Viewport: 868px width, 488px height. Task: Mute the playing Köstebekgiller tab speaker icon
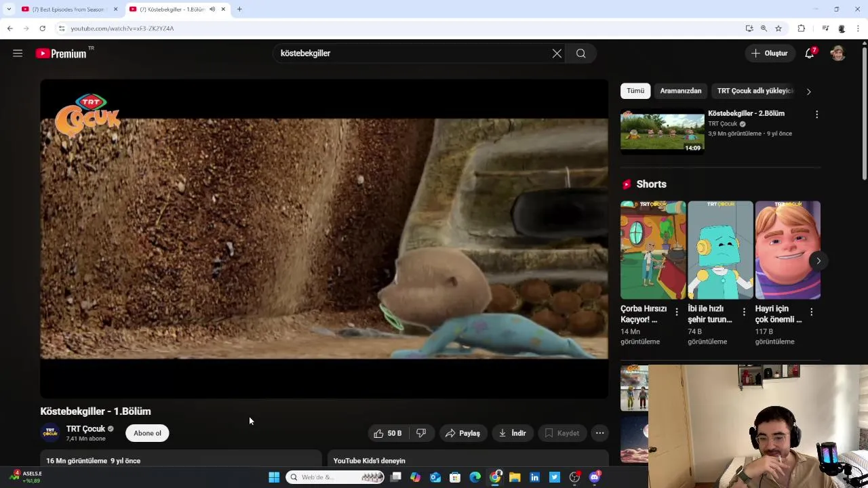tap(212, 9)
